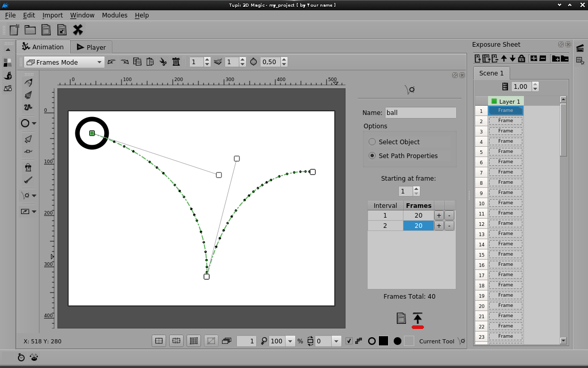This screenshot has width=588, height=368.
Task: Select the paint bucket fill tool
Action: coord(28,167)
